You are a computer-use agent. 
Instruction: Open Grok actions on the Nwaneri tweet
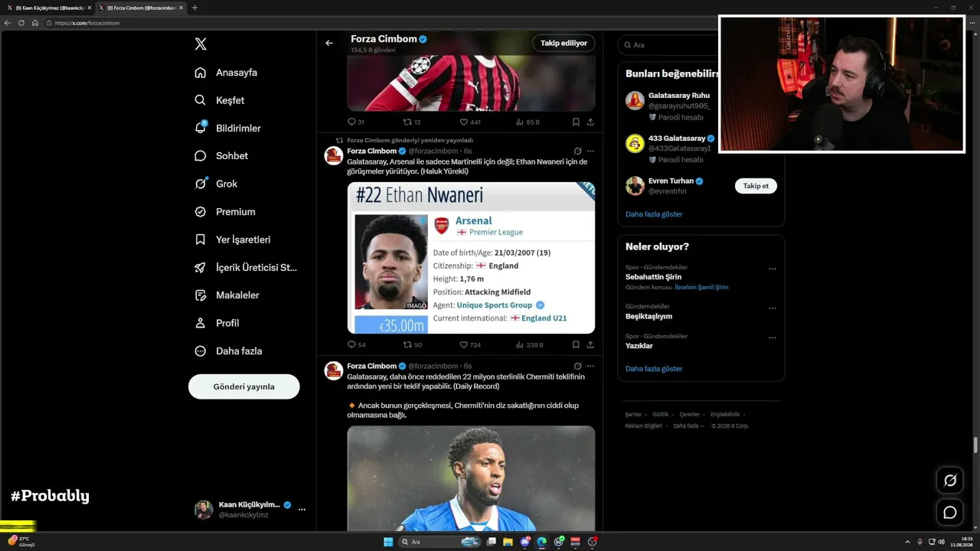click(577, 151)
